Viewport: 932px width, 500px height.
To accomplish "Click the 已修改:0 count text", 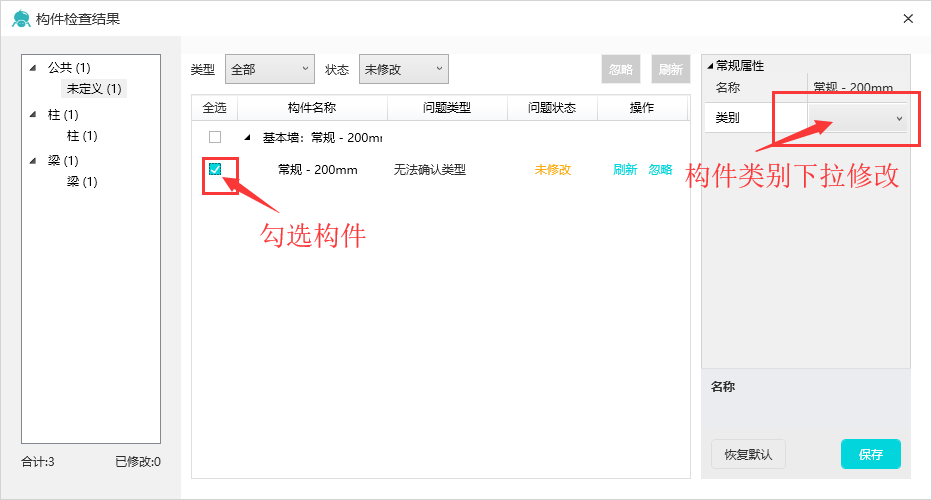I will [x=138, y=461].
